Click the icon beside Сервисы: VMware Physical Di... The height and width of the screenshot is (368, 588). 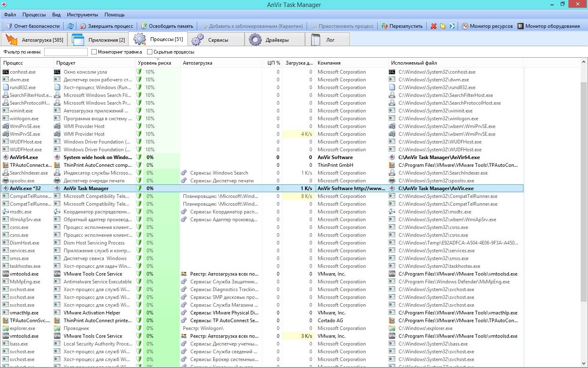(184, 313)
